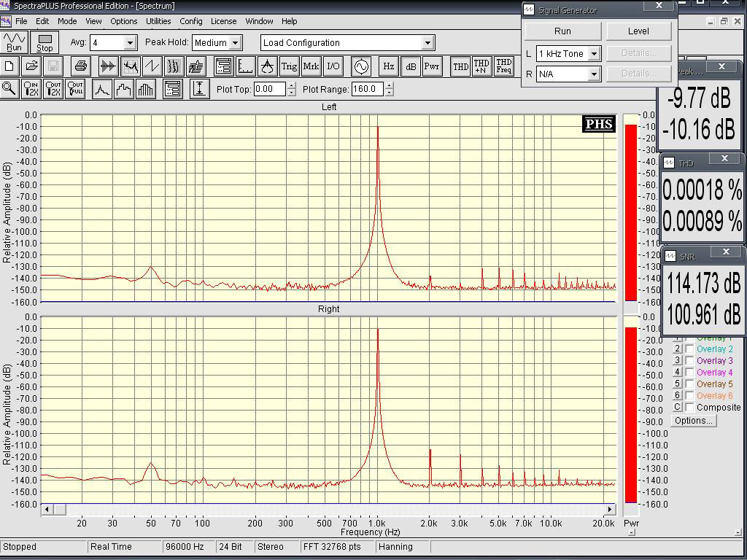747x560 pixels.
Task: Click the open folder icon
Action: click(31, 66)
